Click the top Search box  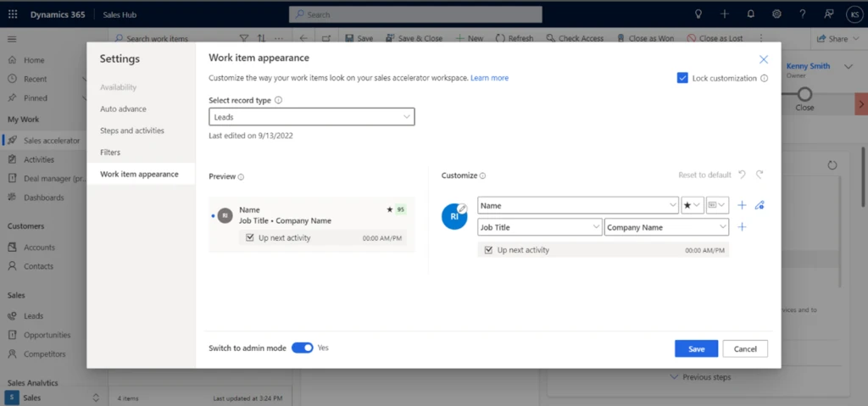(x=415, y=14)
